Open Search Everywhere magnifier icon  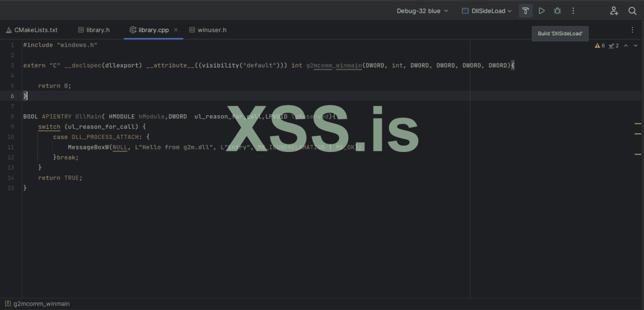pyautogui.click(x=632, y=11)
